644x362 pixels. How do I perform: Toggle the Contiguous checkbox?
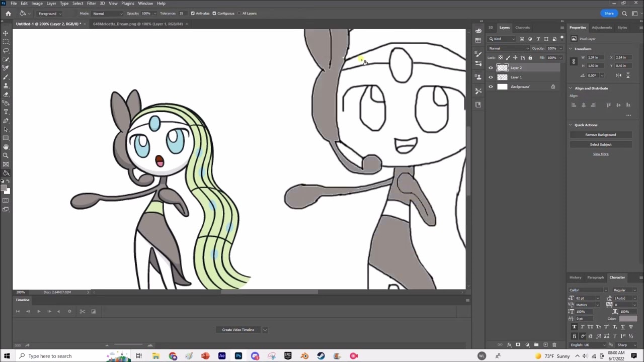[x=214, y=14]
